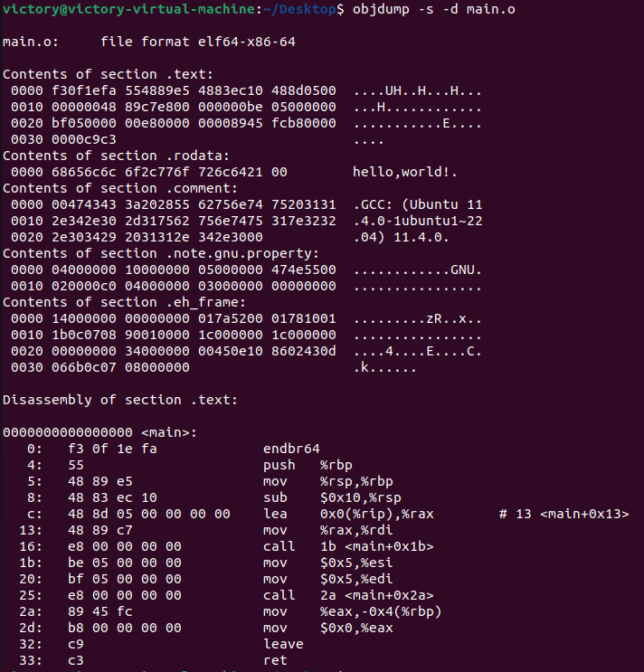Click the '<main>:' symbol label
644x672 pixels.
pos(169,432)
